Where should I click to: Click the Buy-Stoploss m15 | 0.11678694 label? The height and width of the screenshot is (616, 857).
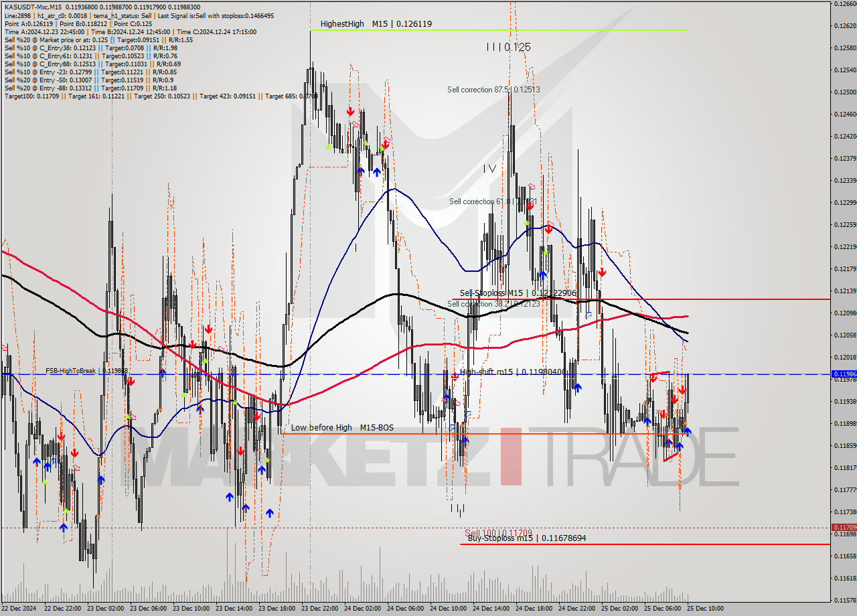(x=527, y=538)
